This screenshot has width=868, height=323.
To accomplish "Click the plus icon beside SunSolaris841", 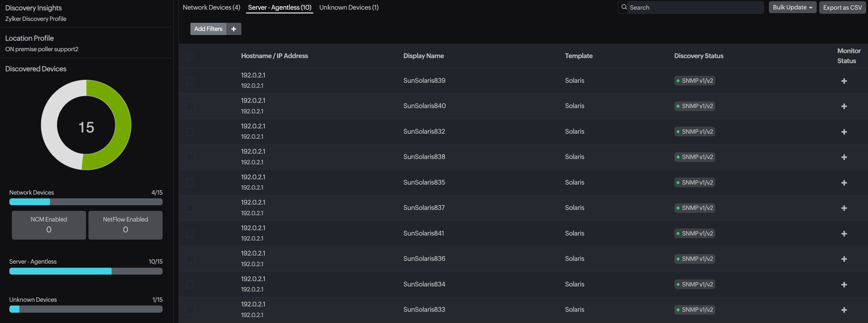I will (844, 233).
